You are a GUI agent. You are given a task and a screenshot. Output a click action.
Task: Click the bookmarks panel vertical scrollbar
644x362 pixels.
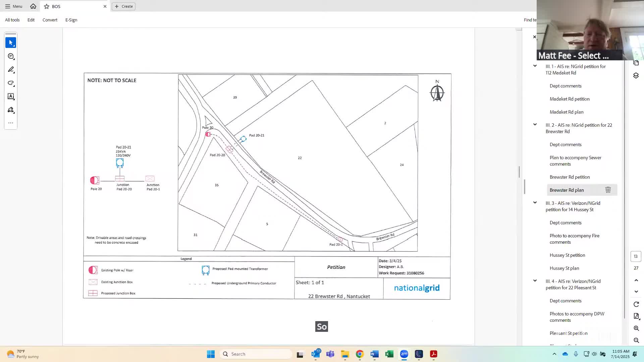[x=624, y=188]
